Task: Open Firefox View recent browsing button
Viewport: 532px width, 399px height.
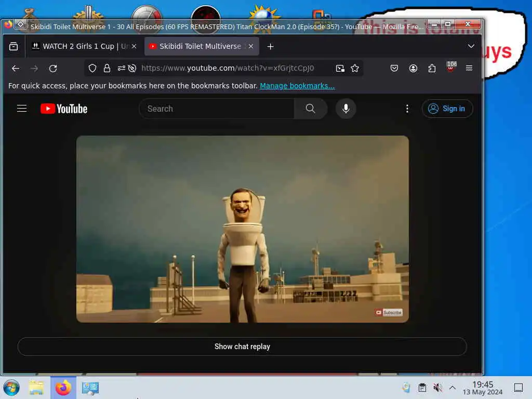Action: [14, 46]
